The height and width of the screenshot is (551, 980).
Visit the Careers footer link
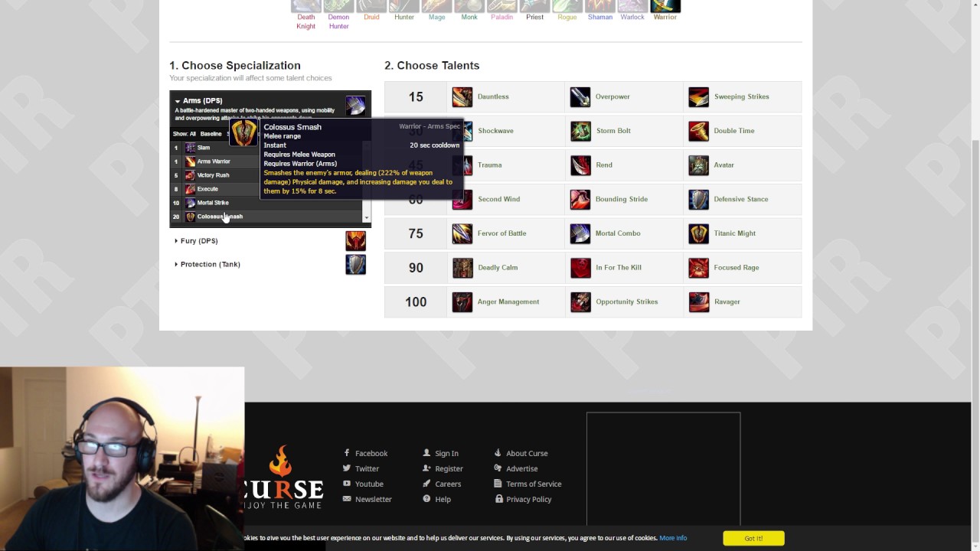(x=448, y=484)
